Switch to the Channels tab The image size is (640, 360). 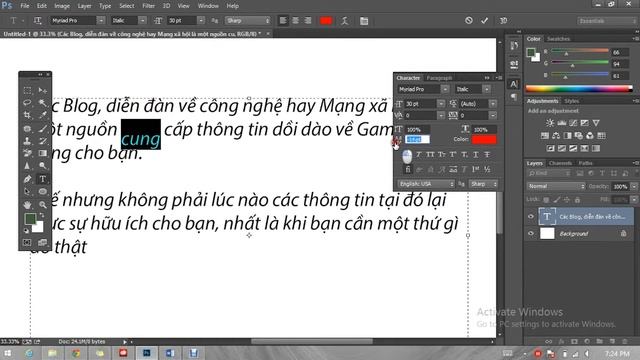point(560,163)
